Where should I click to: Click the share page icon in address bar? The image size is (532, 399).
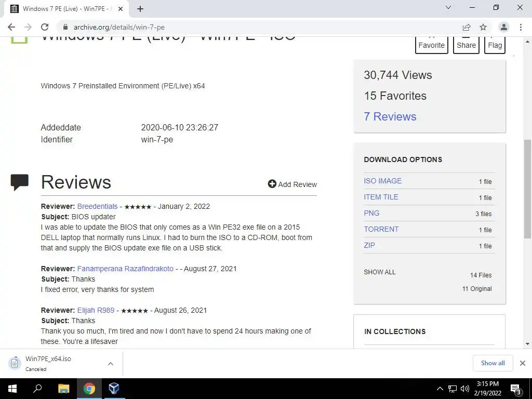[467, 27]
